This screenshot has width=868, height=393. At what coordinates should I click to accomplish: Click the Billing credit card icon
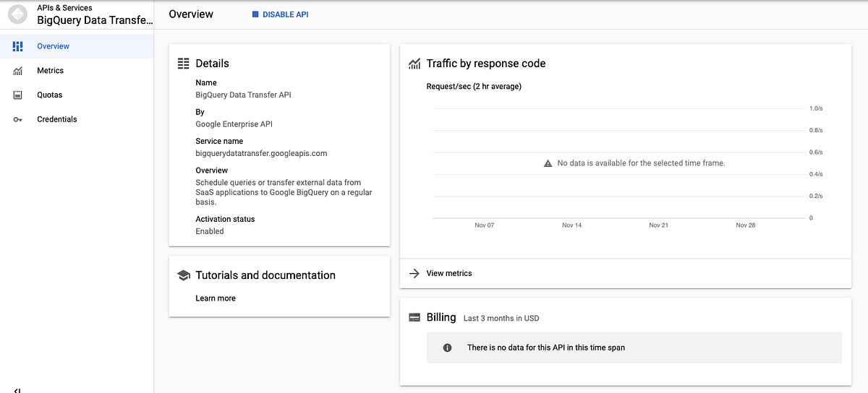(x=414, y=317)
